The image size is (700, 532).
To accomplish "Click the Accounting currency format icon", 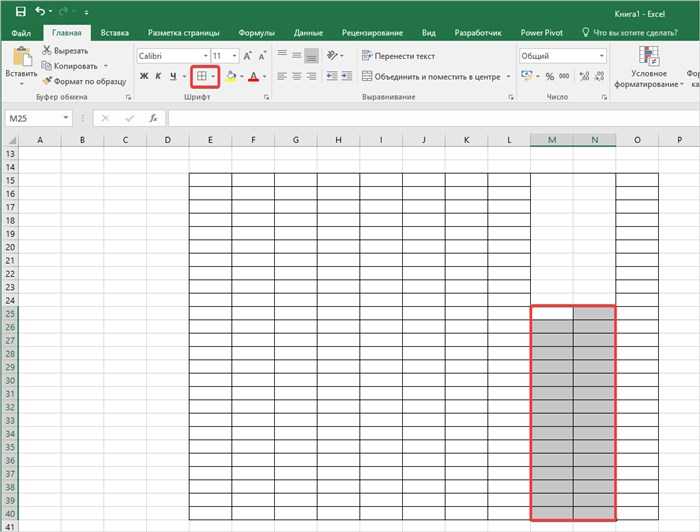I will [527, 76].
